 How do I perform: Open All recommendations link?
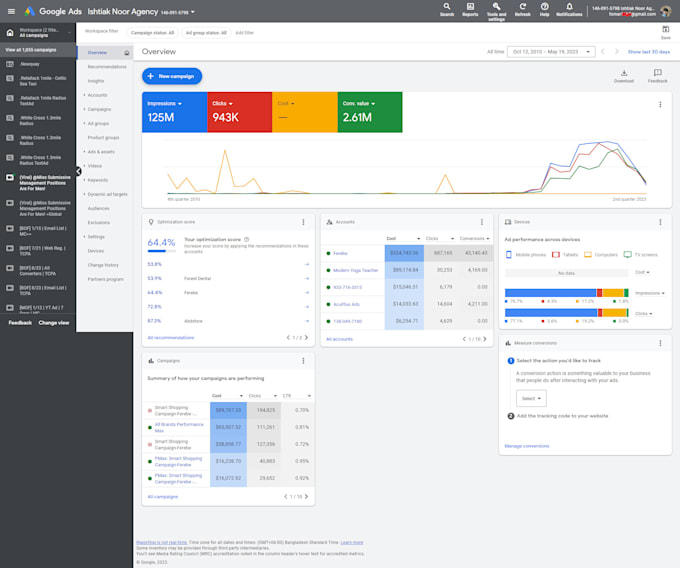click(x=170, y=338)
